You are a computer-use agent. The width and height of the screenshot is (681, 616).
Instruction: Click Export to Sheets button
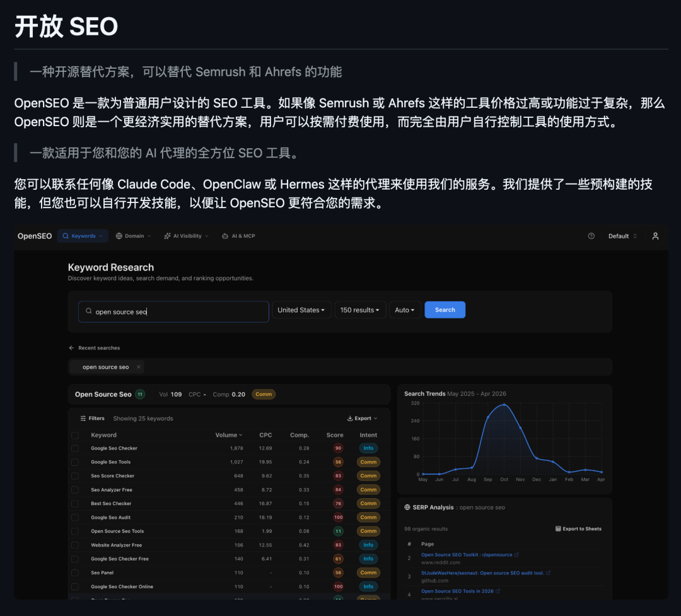[578, 529]
